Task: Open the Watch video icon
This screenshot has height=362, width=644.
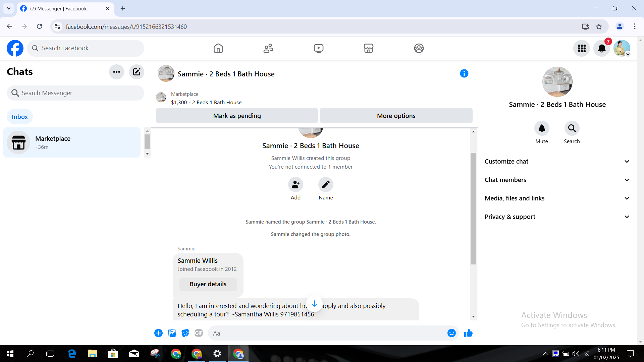Action: [x=318, y=48]
